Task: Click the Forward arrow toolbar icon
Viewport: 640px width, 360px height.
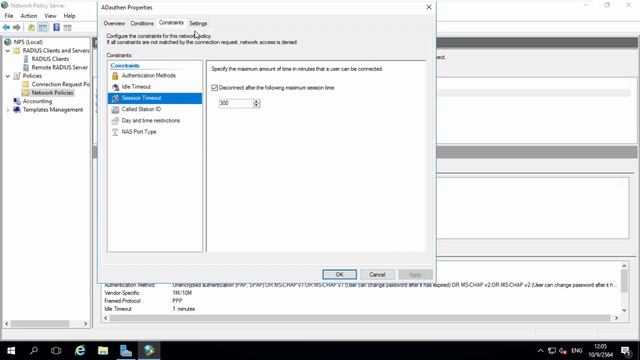Action: (x=17, y=27)
